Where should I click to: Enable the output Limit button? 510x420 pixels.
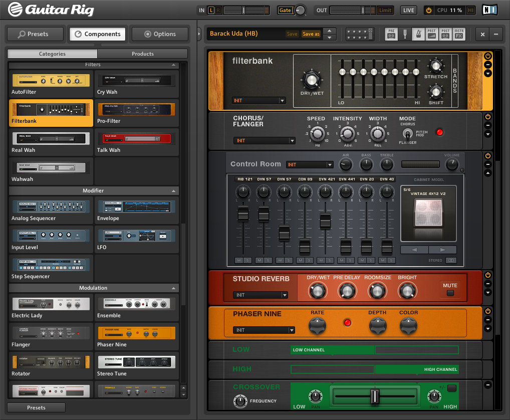(385, 10)
